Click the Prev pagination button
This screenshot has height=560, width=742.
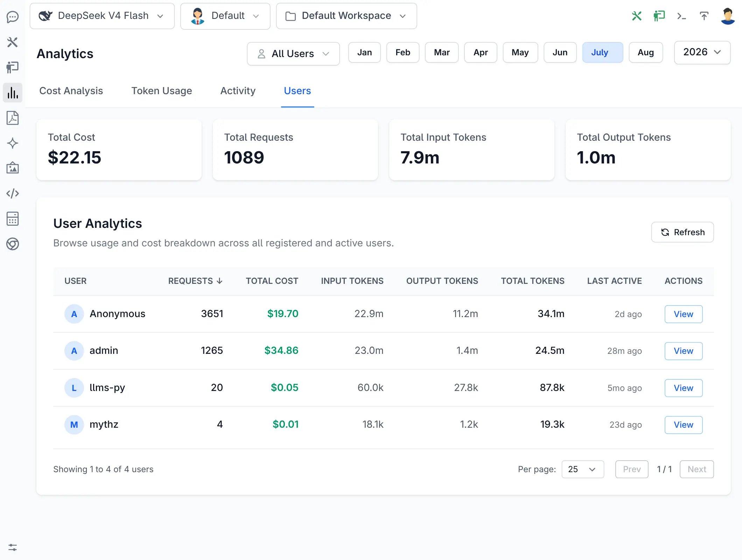click(632, 469)
